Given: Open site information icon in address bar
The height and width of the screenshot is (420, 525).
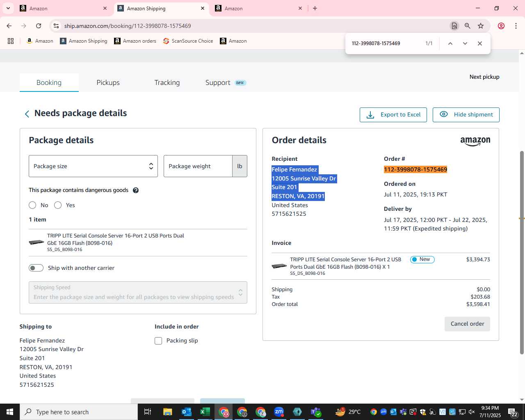Looking at the screenshot, I should point(56,26).
